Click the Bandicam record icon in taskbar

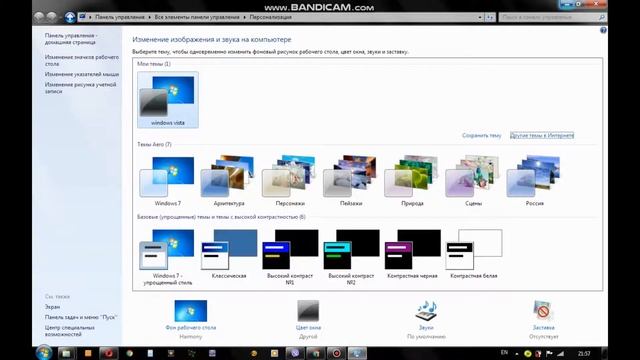point(336,353)
